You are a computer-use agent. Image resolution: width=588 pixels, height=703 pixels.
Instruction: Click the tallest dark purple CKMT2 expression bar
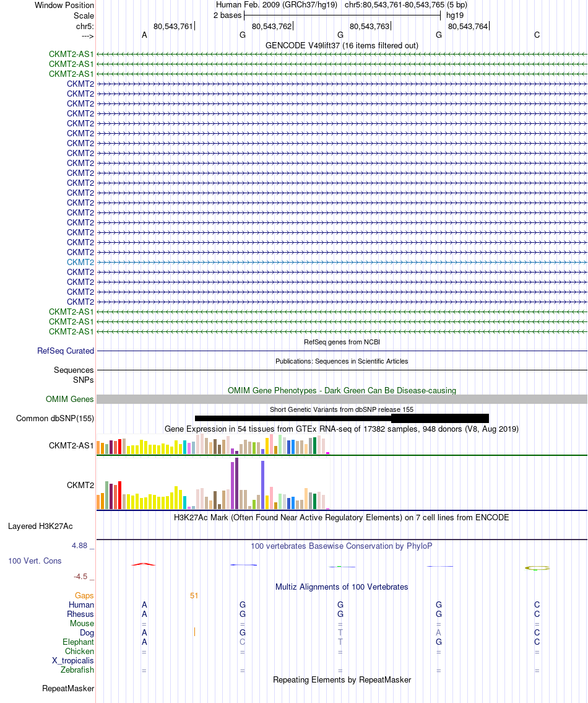tap(236, 483)
